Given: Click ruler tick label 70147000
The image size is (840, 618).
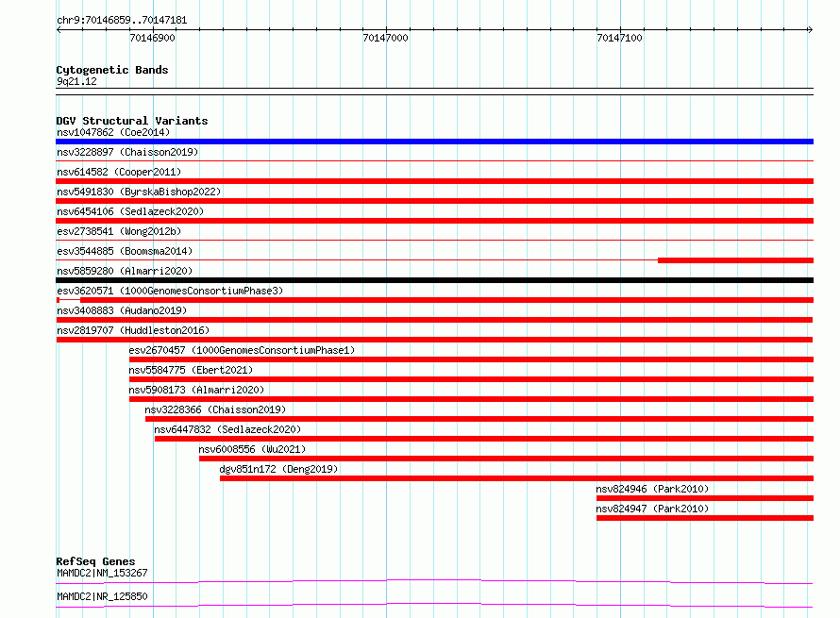Looking at the screenshot, I should [x=385, y=38].
